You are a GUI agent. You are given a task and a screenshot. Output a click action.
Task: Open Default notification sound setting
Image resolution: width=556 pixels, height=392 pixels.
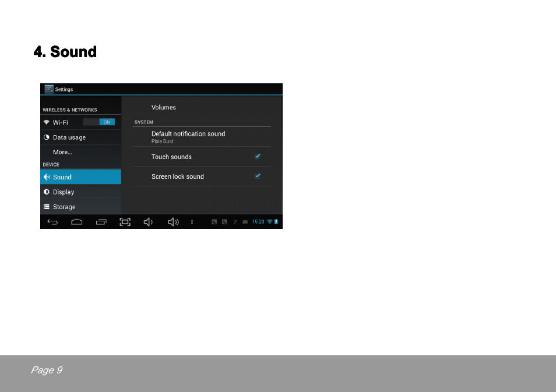202,137
